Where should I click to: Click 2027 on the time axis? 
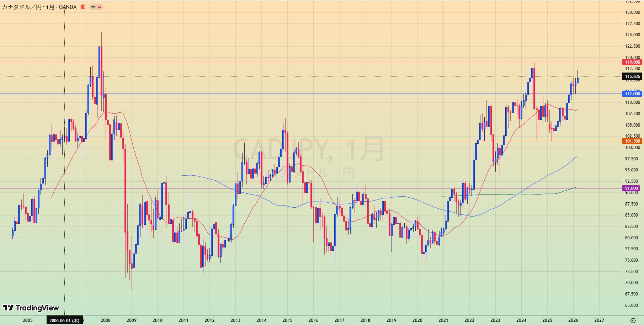(599, 320)
